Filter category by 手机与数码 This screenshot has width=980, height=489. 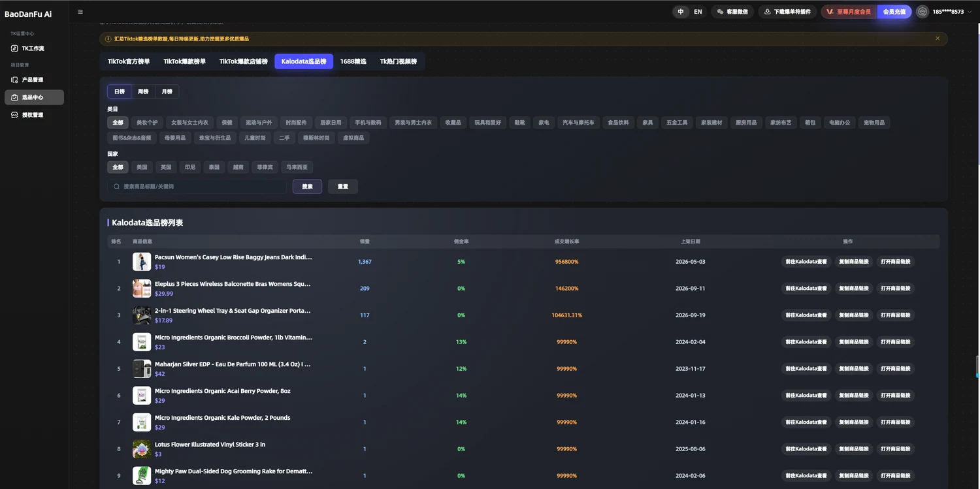[368, 123]
